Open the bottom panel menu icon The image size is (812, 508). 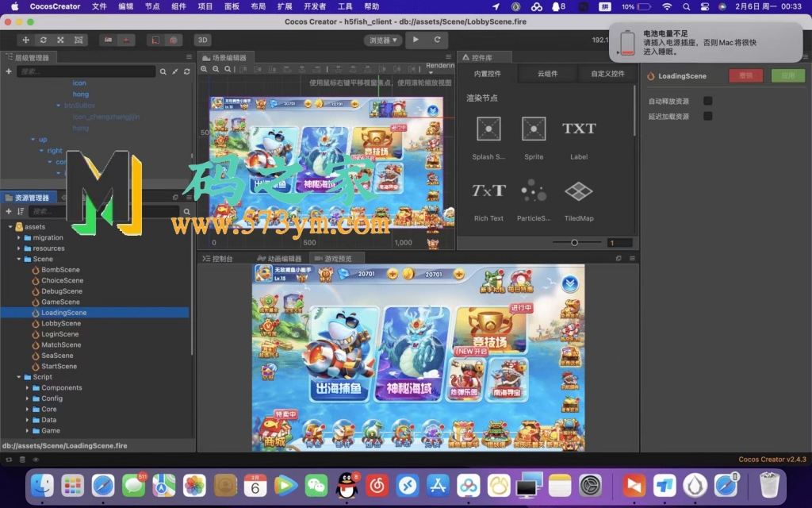[x=632, y=258]
